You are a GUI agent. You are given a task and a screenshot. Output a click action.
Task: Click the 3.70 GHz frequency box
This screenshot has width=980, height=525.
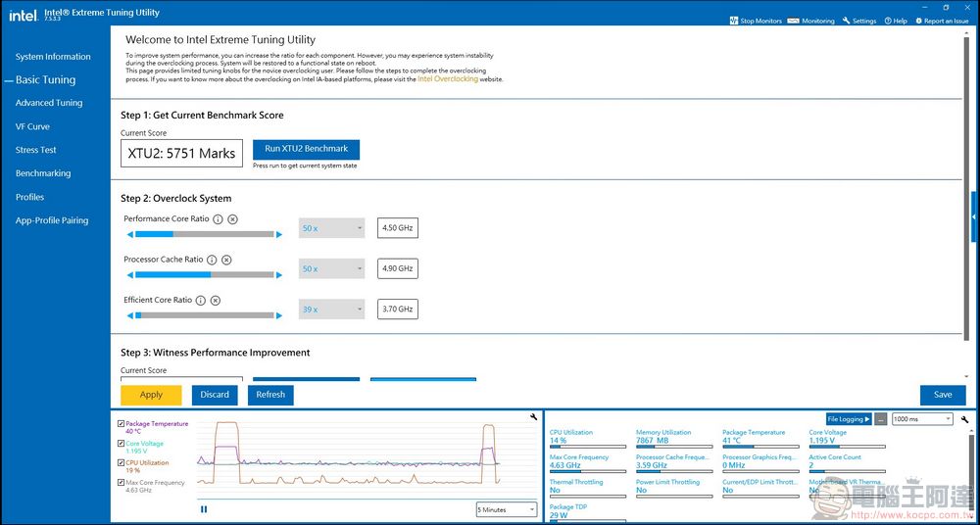tap(398, 310)
